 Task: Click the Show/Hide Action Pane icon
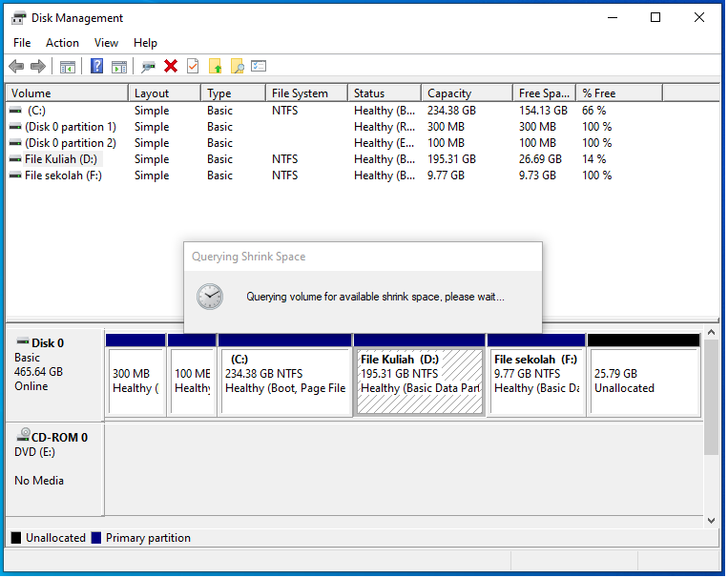pos(119,67)
